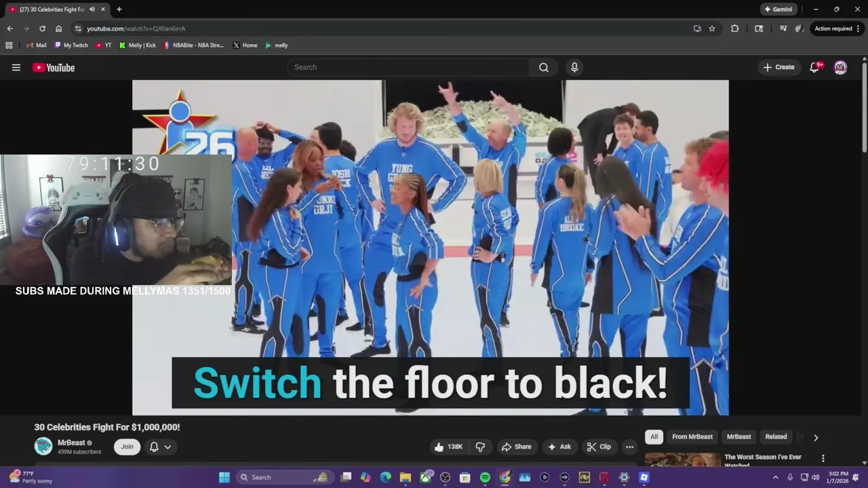Open media controls icon in toolbar
Screen dimensions: 868x488
tap(783, 28)
